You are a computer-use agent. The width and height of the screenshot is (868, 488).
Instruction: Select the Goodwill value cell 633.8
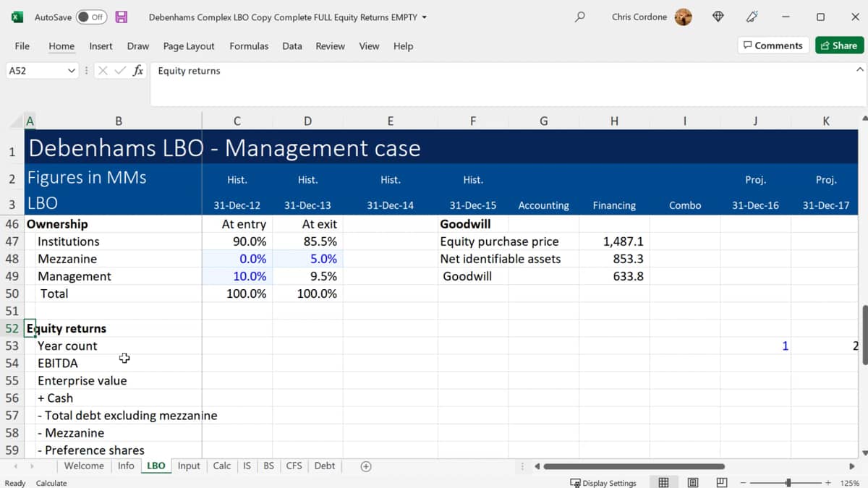click(614, 276)
